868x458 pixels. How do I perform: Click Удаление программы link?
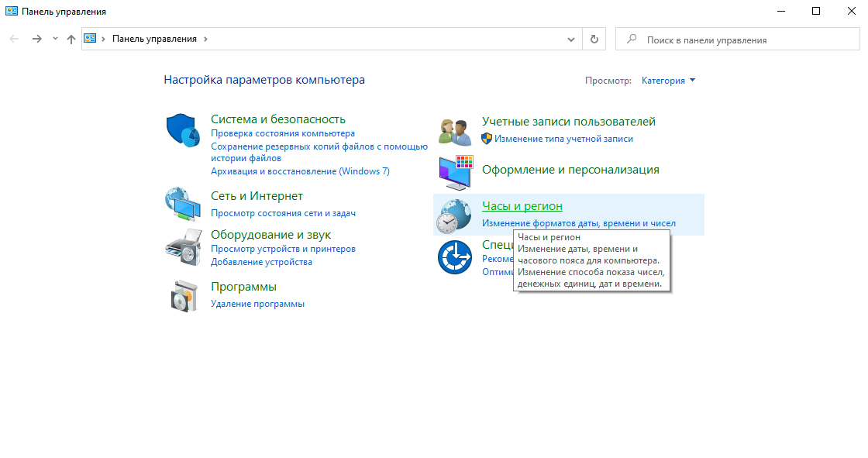pos(257,304)
